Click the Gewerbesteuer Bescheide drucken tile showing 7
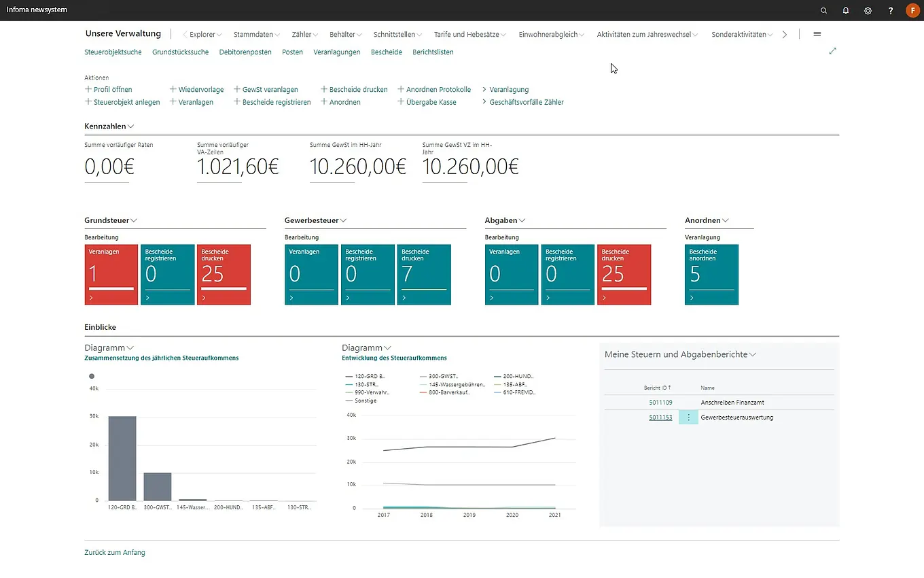Image resolution: width=924 pixels, height=578 pixels. point(423,275)
